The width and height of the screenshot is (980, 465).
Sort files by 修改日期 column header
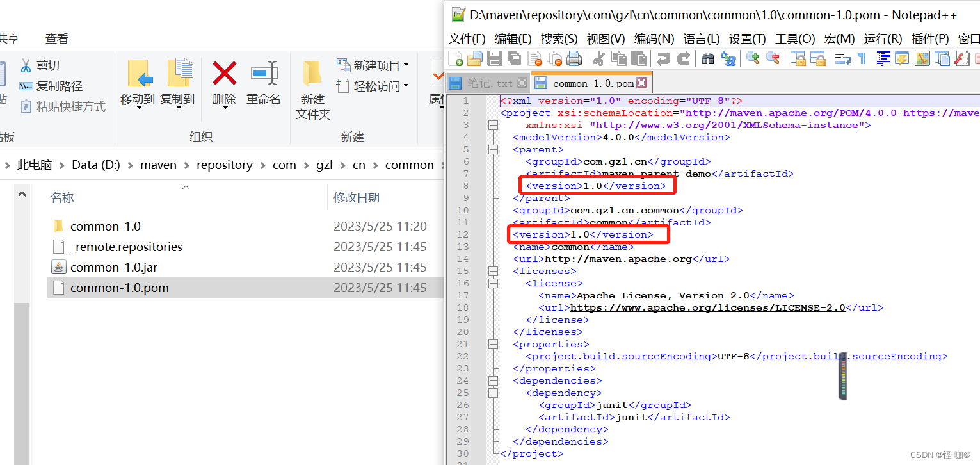coord(357,198)
